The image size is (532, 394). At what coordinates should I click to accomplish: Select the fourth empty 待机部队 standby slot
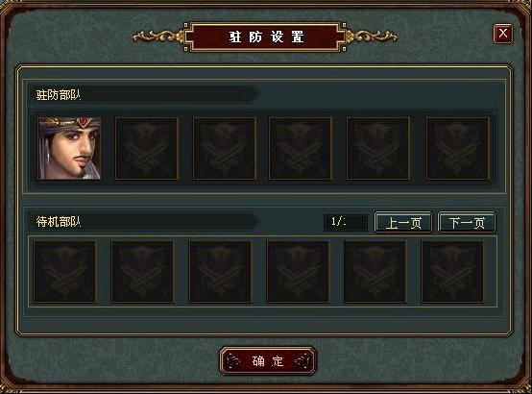pos(298,272)
